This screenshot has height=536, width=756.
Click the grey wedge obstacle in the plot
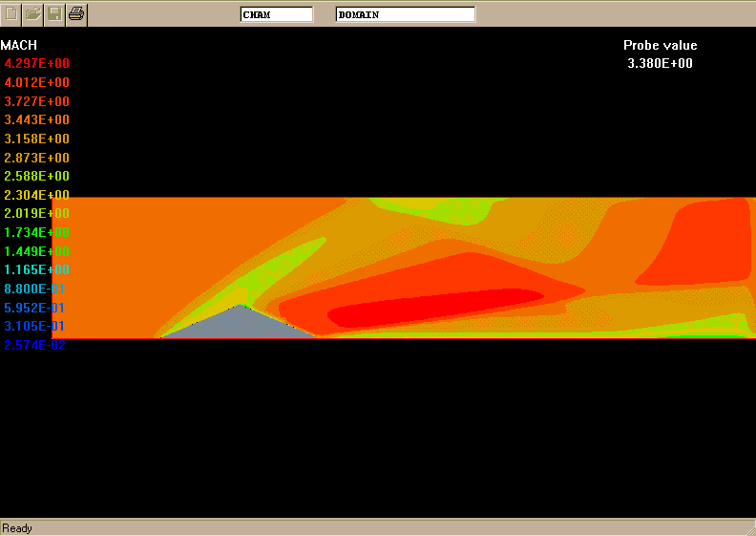tap(237, 325)
